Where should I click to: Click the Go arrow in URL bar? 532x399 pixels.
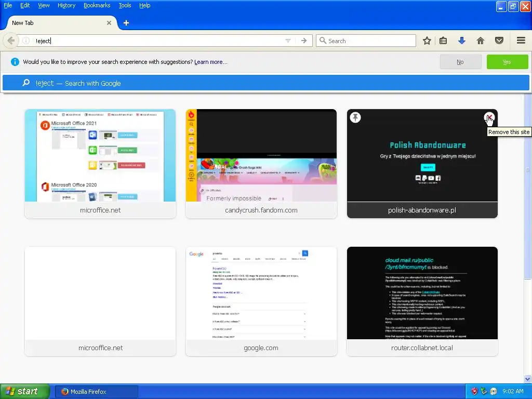(x=304, y=41)
